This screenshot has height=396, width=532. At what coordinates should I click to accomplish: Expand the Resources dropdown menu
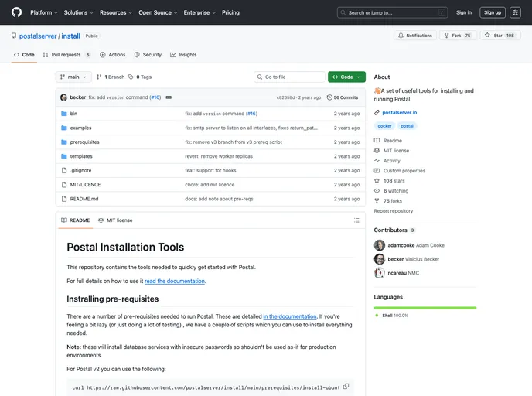click(x=116, y=12)
